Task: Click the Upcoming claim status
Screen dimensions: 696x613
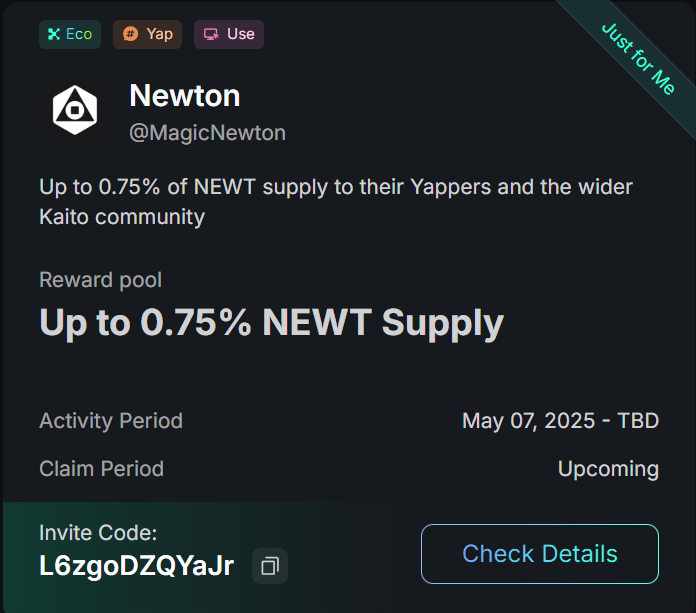Action: click(609, 469)
